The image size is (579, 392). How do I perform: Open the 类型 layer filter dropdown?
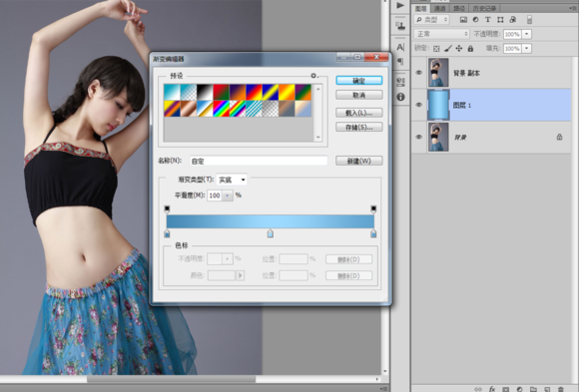tap(431, 20)
